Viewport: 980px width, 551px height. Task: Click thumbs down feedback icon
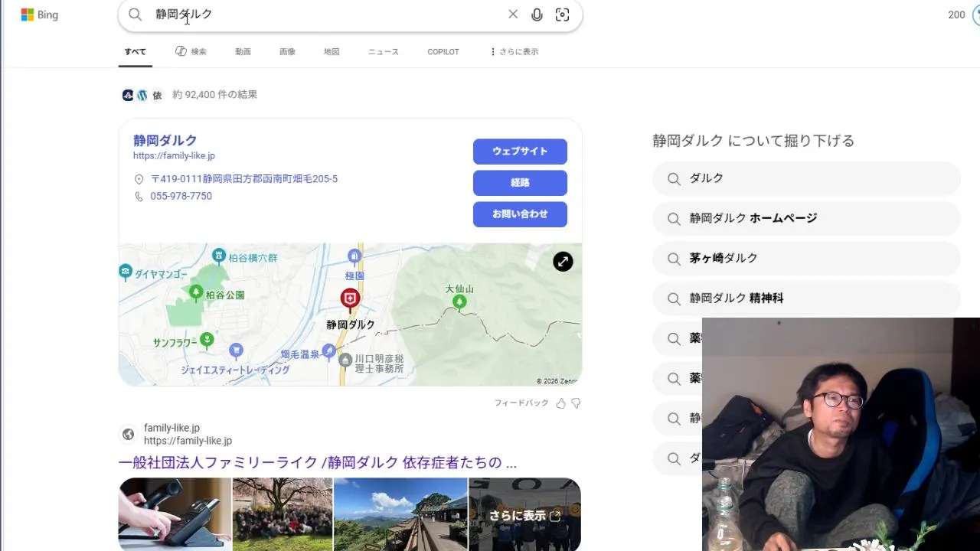tap(577, 403)
